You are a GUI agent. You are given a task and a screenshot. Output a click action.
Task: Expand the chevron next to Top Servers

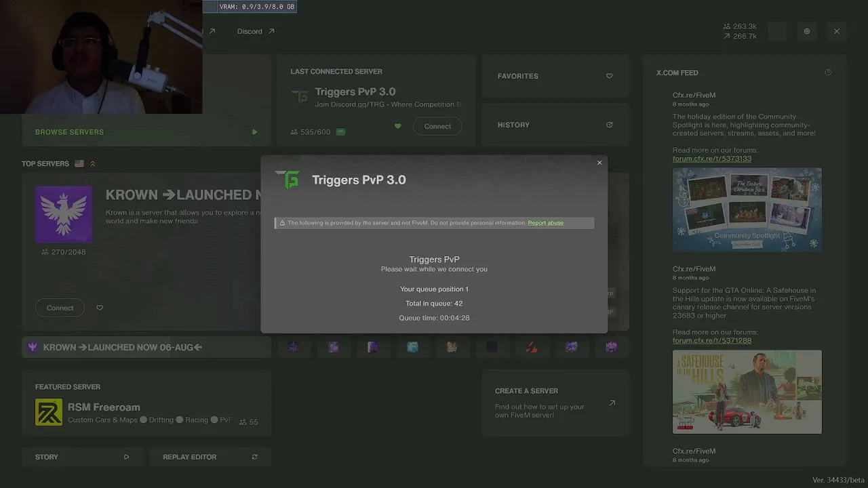click(93, 163)
